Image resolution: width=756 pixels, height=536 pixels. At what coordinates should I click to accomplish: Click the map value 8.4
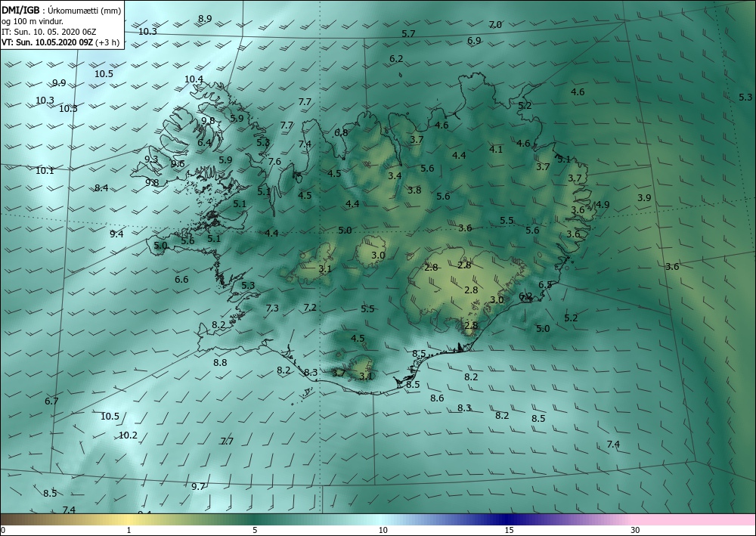point(101,188)
